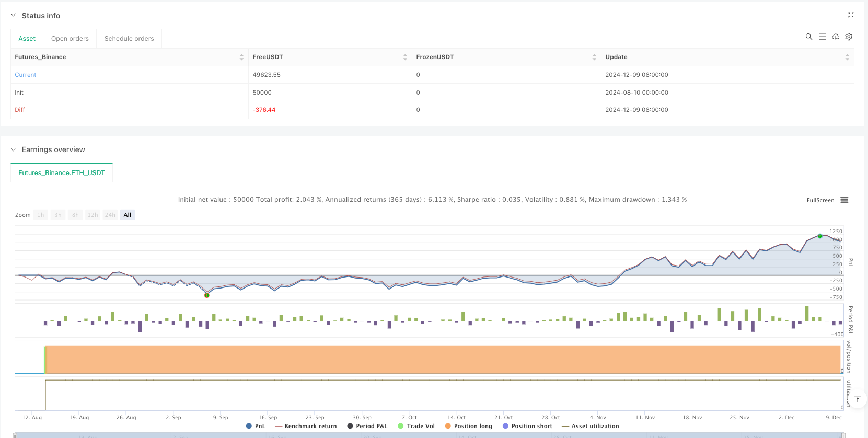Click the collapse fullscreen icon in Status info
The width and height of the screenshot is (868, 438).
coord(850,15)
